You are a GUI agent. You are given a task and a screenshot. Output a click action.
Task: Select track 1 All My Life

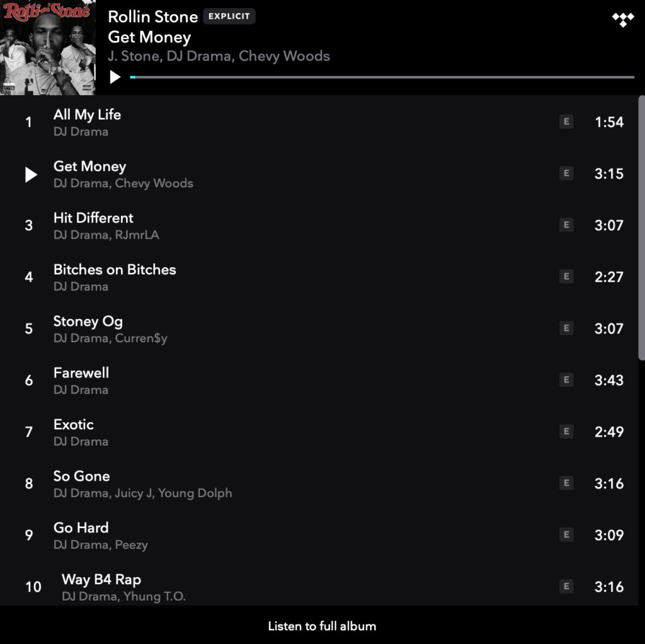(319, 122)
